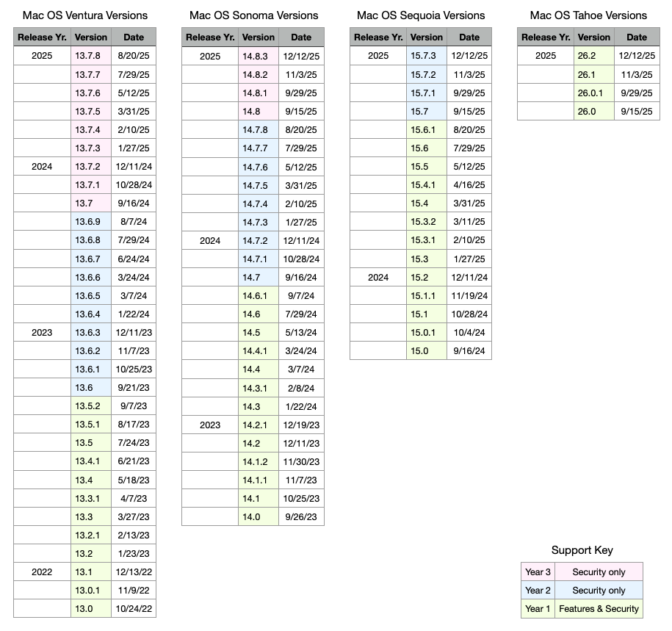
Task: Select the 10/24/22 date cell
Action: click(x=133, y=608)
